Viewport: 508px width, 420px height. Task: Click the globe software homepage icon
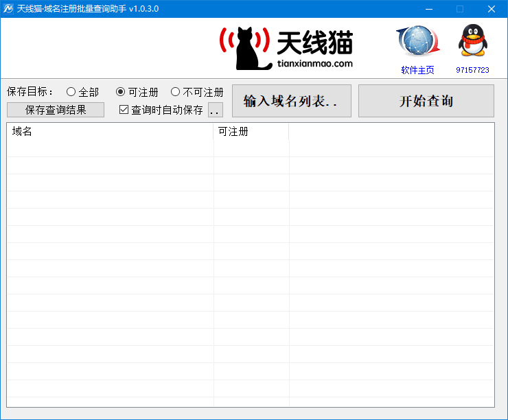pos(418,41)
